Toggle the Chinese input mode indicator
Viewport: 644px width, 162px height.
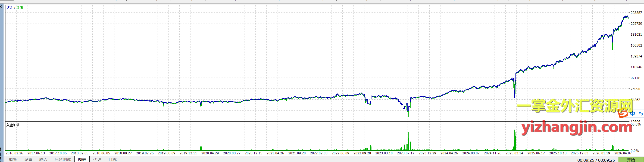633,113
